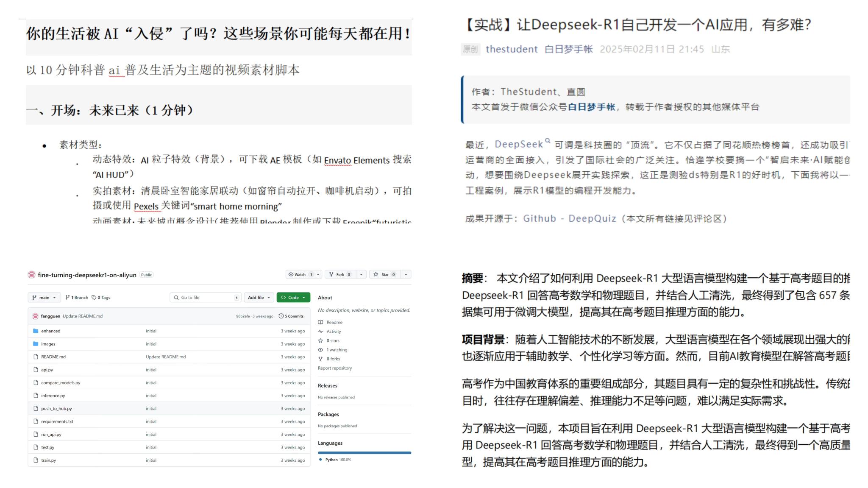
Task: Expand the Fork options dropdown arrow
Action: coord(361,274)
